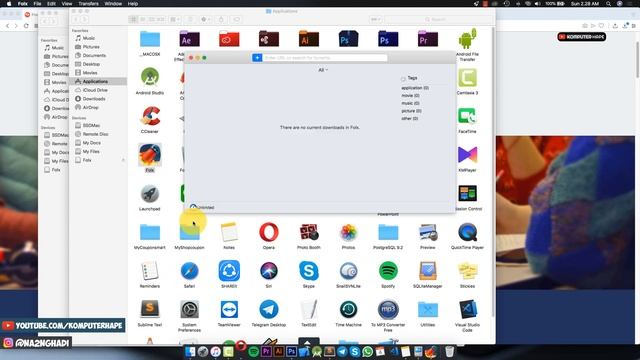Viewport: 640px width, 360px height.
Task: Select the CCleaner app icon
Action: tap(150, 116)
